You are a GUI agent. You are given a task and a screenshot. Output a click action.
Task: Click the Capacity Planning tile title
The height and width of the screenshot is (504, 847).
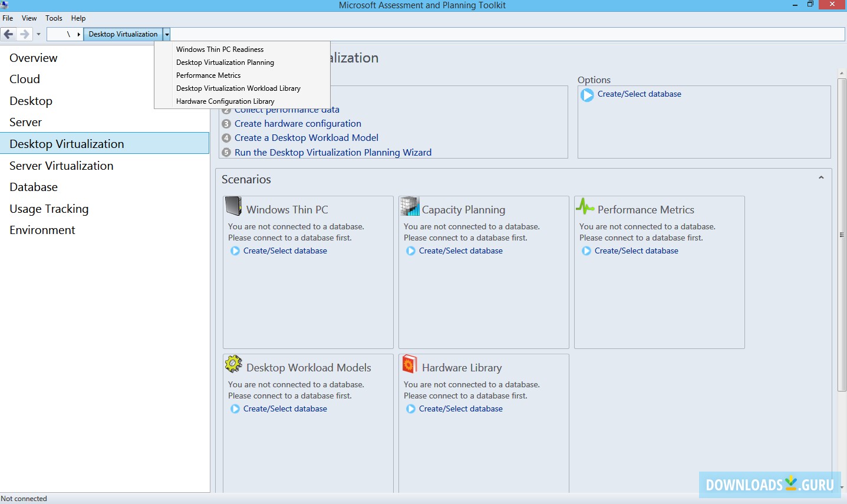[463, 210]
